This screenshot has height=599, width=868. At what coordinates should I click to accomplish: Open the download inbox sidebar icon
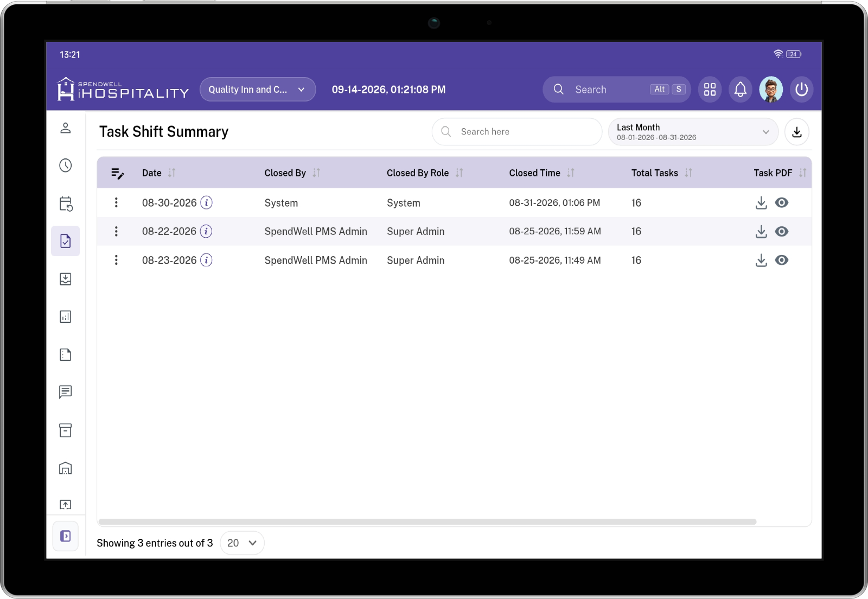coord(66,279)
